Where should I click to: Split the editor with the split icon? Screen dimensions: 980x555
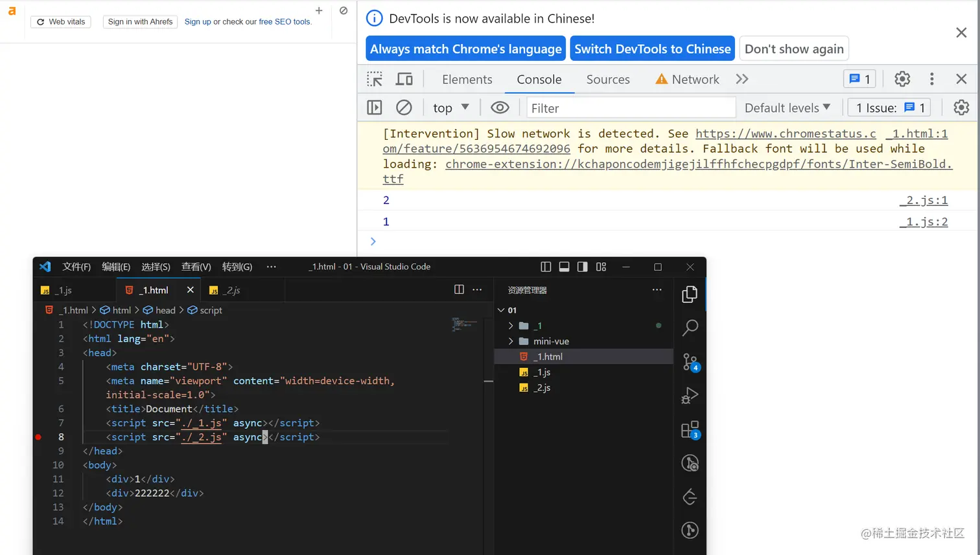[459, 289]
